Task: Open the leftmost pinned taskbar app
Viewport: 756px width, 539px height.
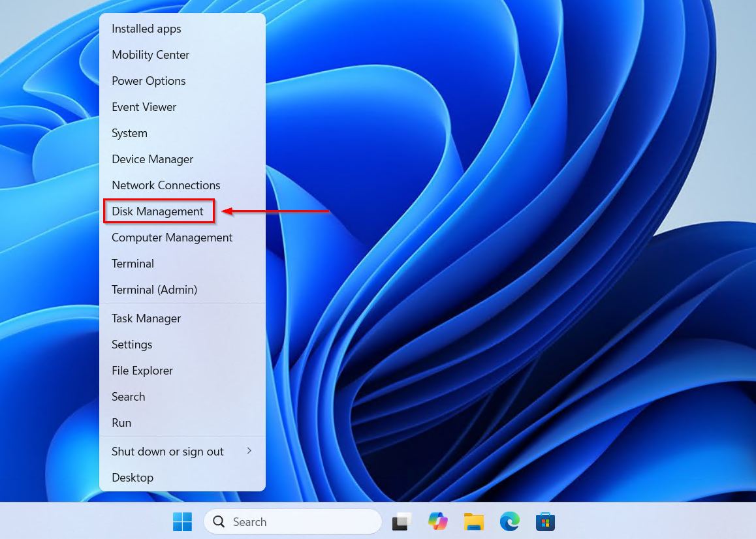Action: coord(401,521)
